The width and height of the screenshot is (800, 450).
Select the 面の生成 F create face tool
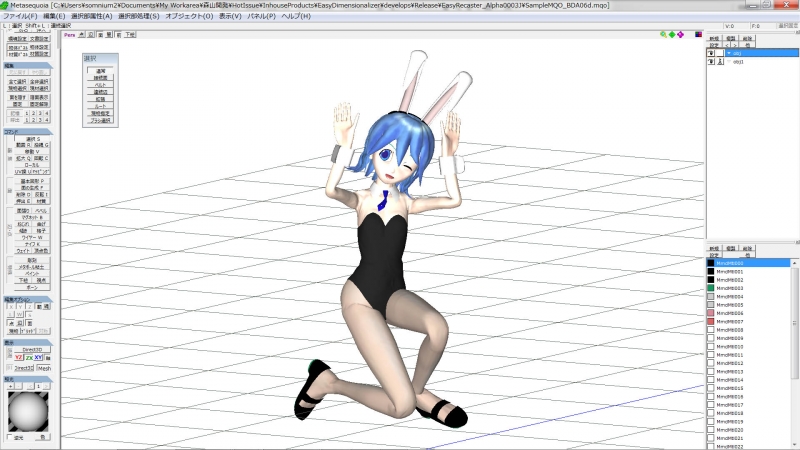[x=33, y=188]
